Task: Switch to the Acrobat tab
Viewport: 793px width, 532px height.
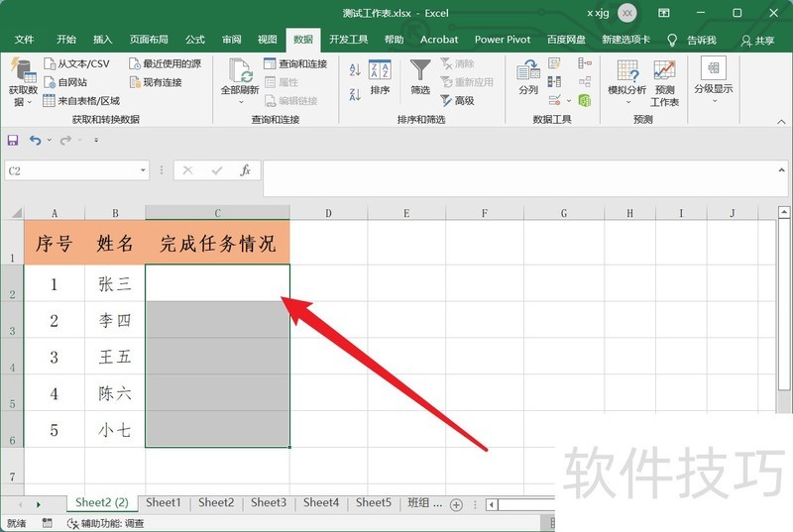Action: [x=439, y=40]
